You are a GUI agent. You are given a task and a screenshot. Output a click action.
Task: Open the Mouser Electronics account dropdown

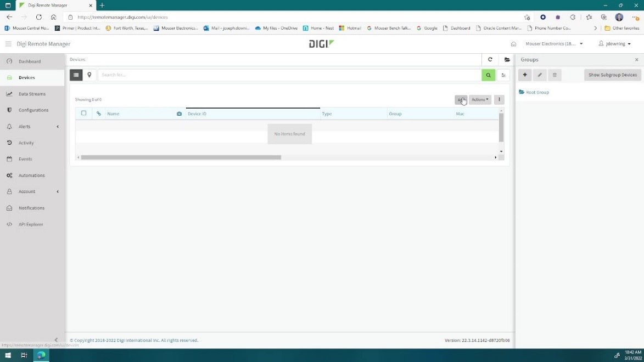point(553,44)
